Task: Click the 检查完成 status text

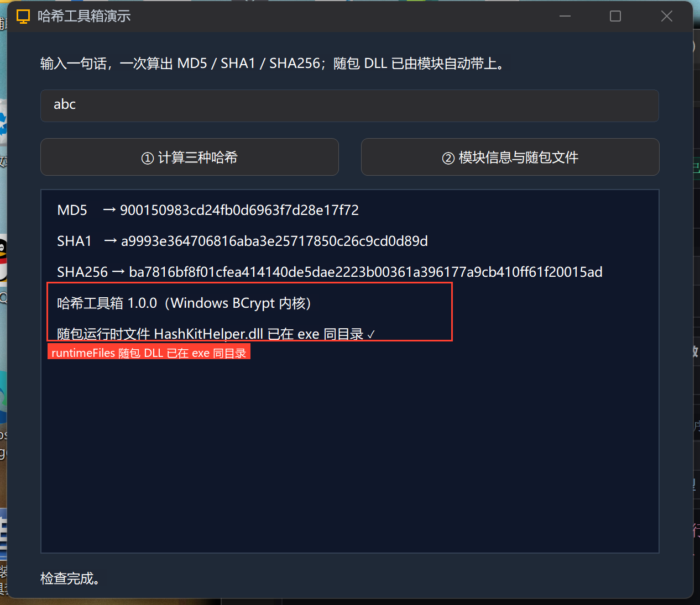Action: tap(70, 578)
